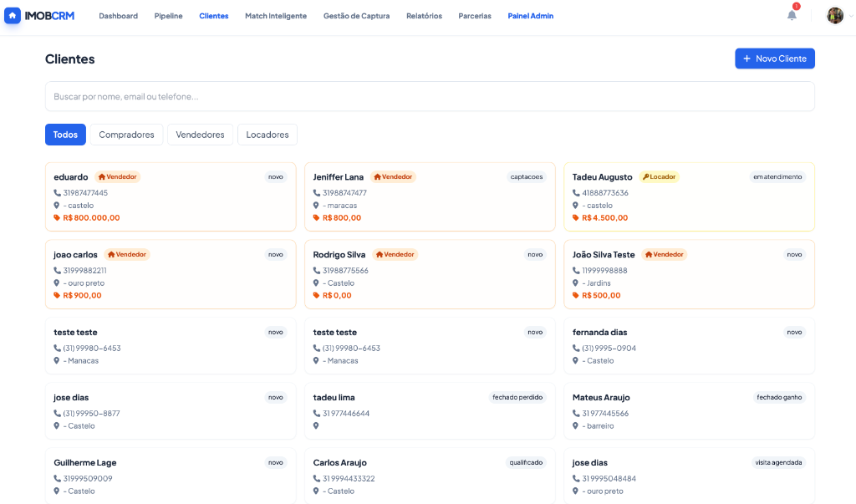This screenshot has width=856, height=504.
Task: Toggle the Locadores filter
Action: point(267,135)
